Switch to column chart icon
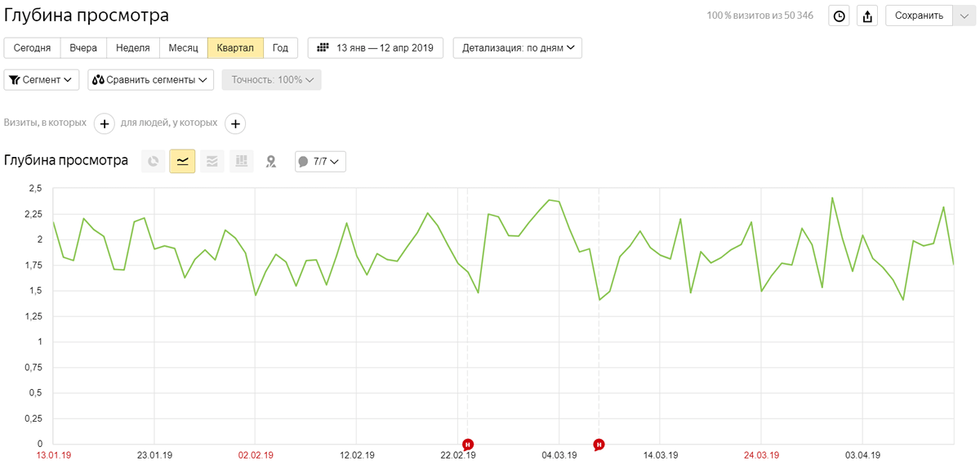The width and height of the screenshot is (980, 465). tap(241, 162)
